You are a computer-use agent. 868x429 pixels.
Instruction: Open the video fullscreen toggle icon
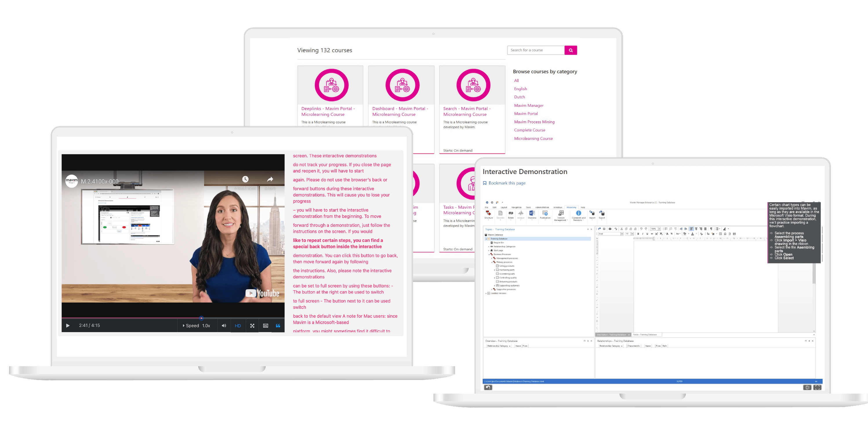click(252, 325)
